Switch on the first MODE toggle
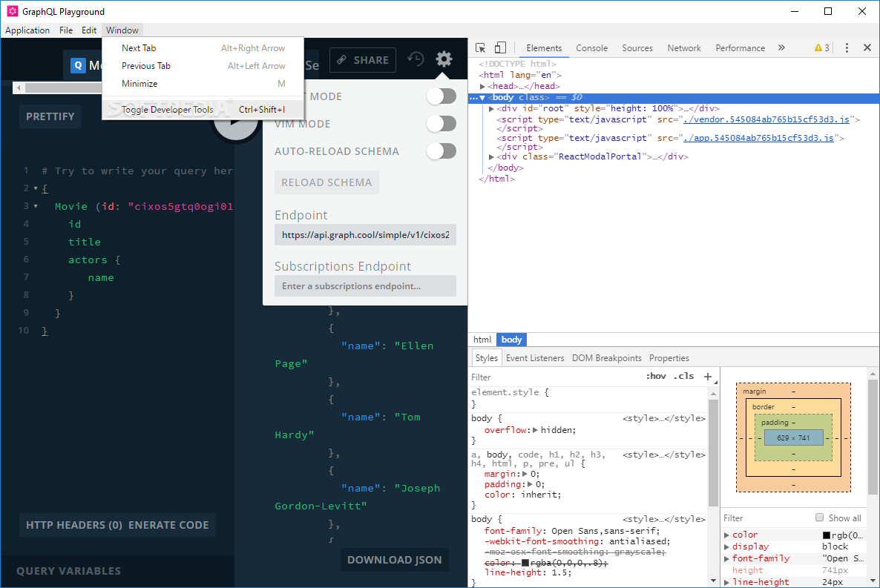Viewport: 880px width, 588px height. [x=441, y=96]
